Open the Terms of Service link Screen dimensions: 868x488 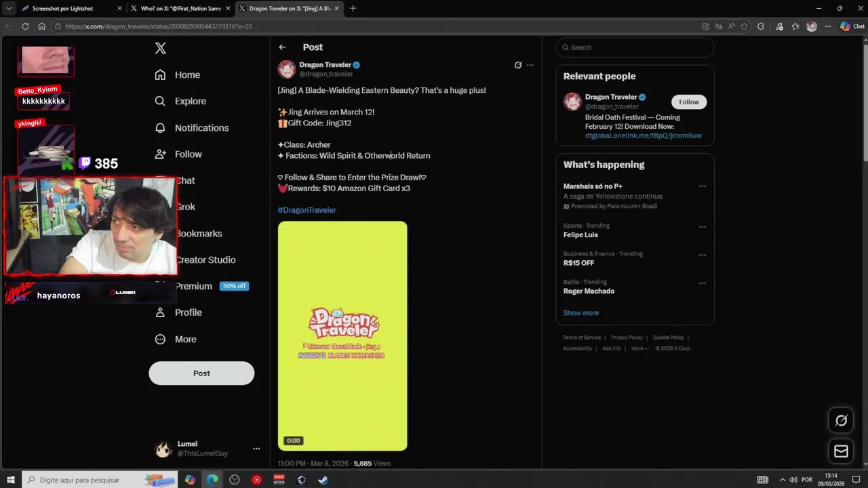point(582,338)
